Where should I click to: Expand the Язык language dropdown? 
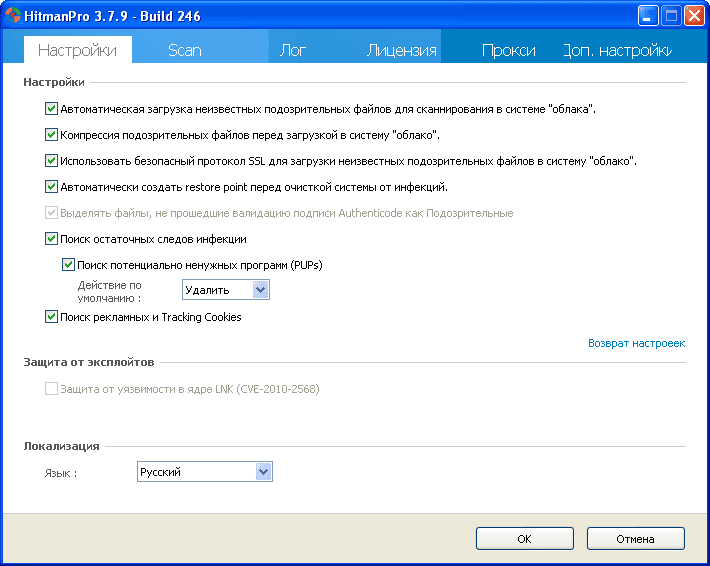(x=205, y=472)
